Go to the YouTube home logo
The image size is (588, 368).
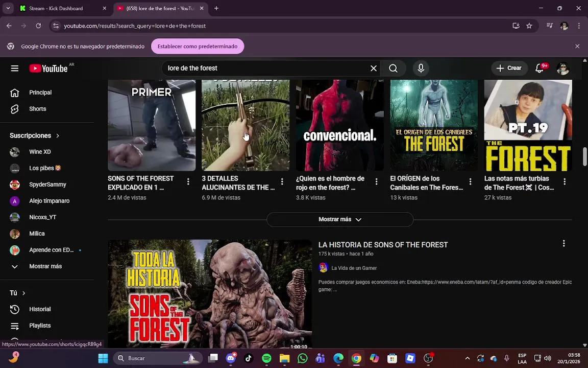pos(49,68)
